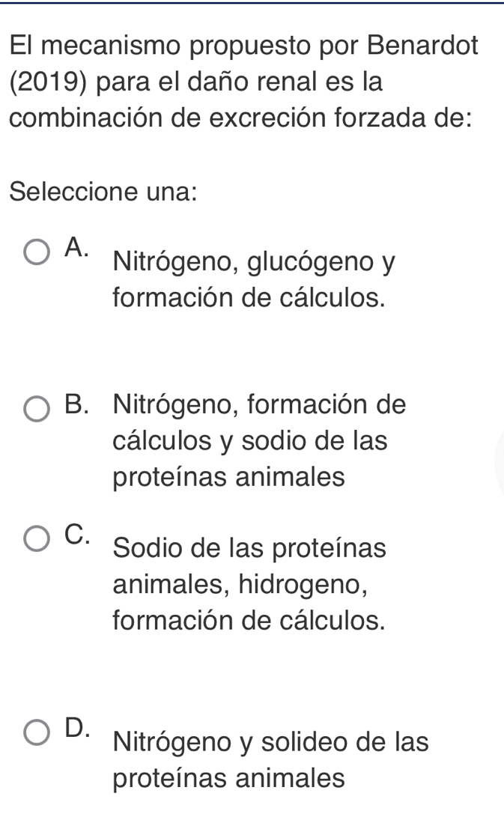Mark radio button for option D
504x817 pixels.
pos(37,733)
